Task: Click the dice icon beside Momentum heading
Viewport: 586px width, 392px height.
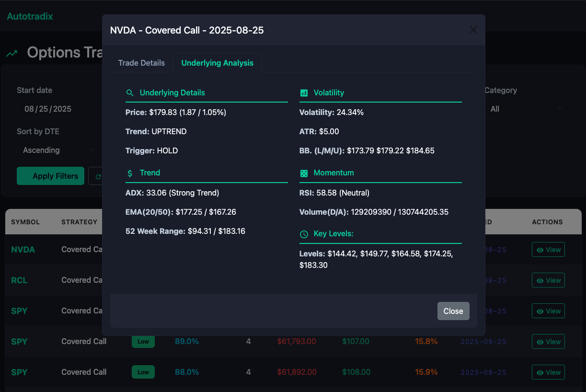Action: click(304, 173)
